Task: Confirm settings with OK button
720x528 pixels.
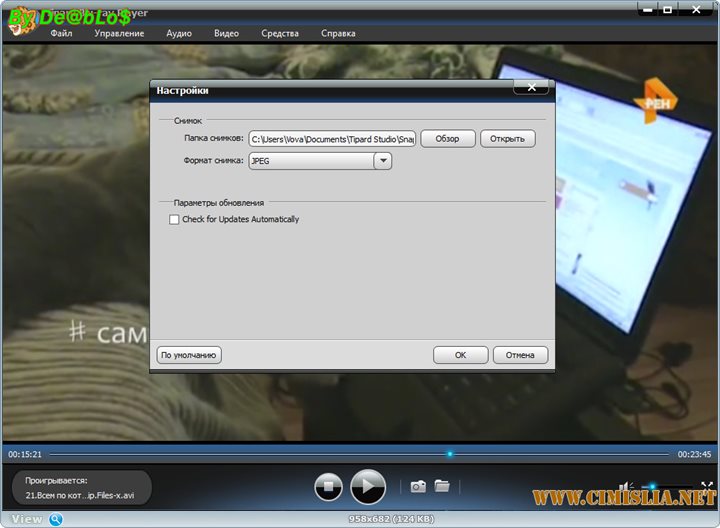Action: (461, 355)
